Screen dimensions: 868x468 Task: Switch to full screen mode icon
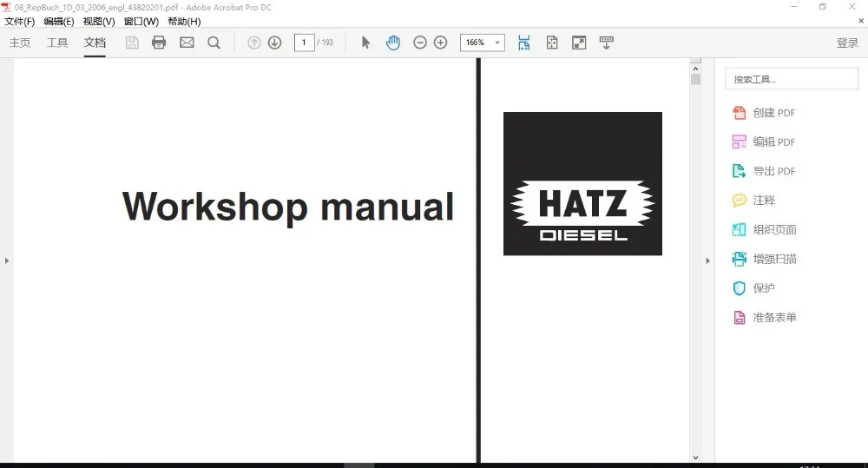pos(579,43)
